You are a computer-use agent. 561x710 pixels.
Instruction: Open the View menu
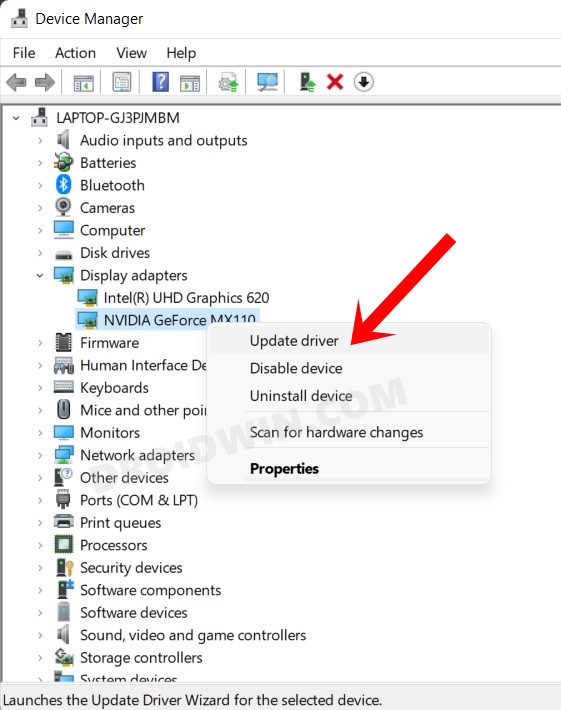click(131, 53)
